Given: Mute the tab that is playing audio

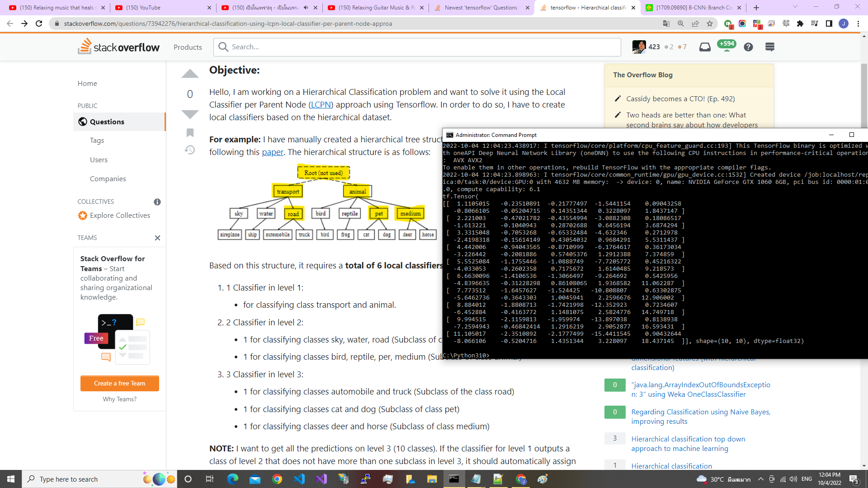Looking at the screenshot, I should pos(306,8).
